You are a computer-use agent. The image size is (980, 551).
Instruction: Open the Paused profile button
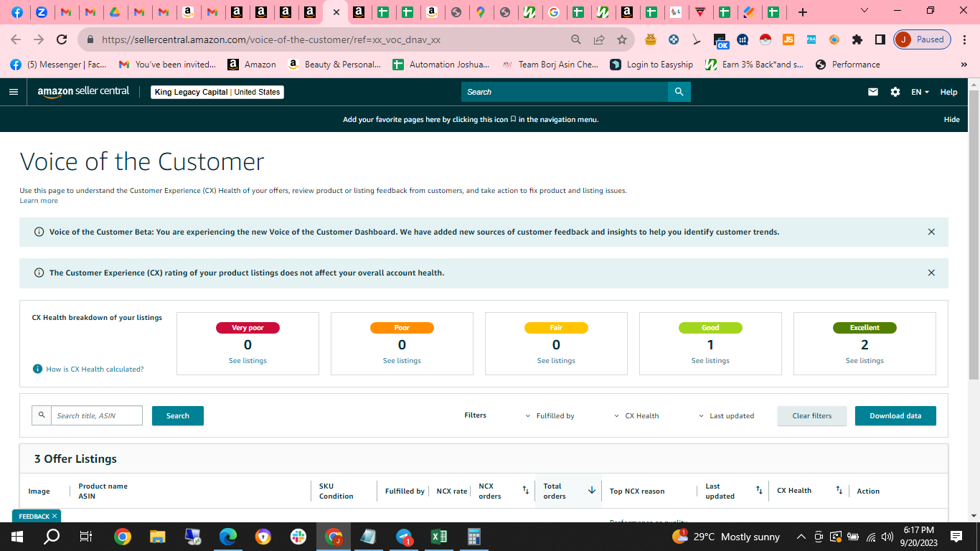click(923, 39)
